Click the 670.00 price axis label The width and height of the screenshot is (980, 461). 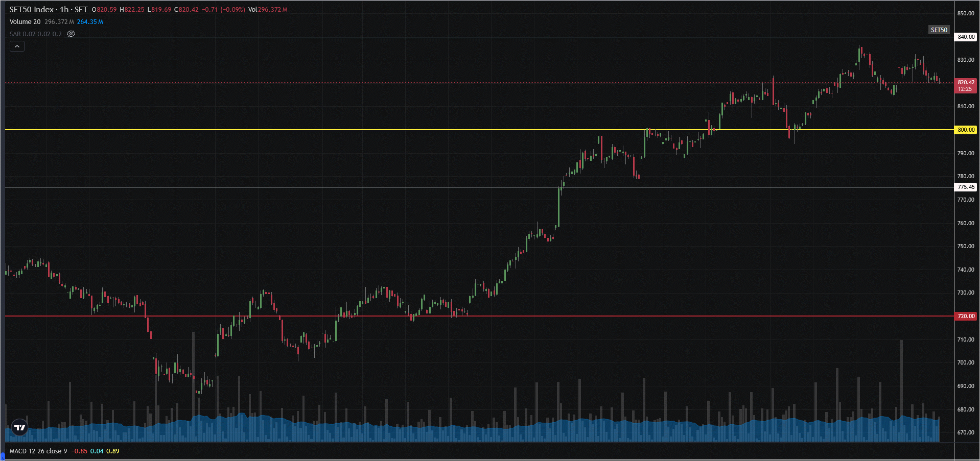[966, 432]
